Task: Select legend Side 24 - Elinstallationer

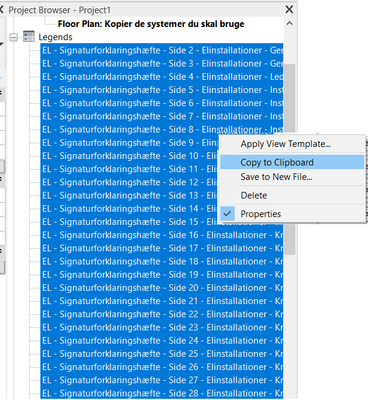Action: (162, 341)
